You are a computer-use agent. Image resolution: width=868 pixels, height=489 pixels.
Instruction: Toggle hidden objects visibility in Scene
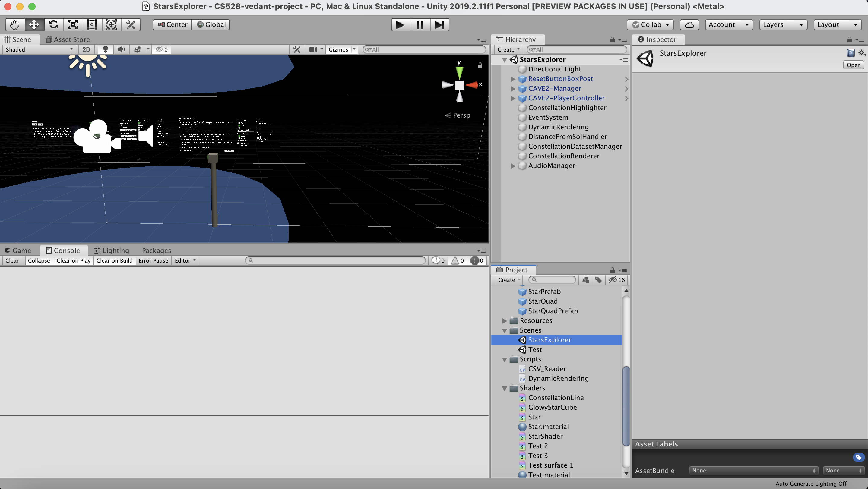point(161,49)
